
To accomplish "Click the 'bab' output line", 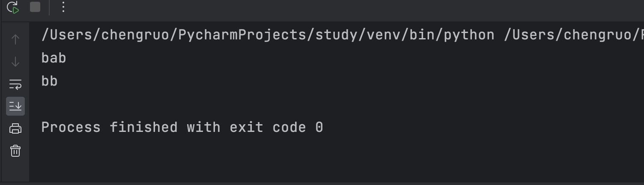I will (x=54, y=58).
